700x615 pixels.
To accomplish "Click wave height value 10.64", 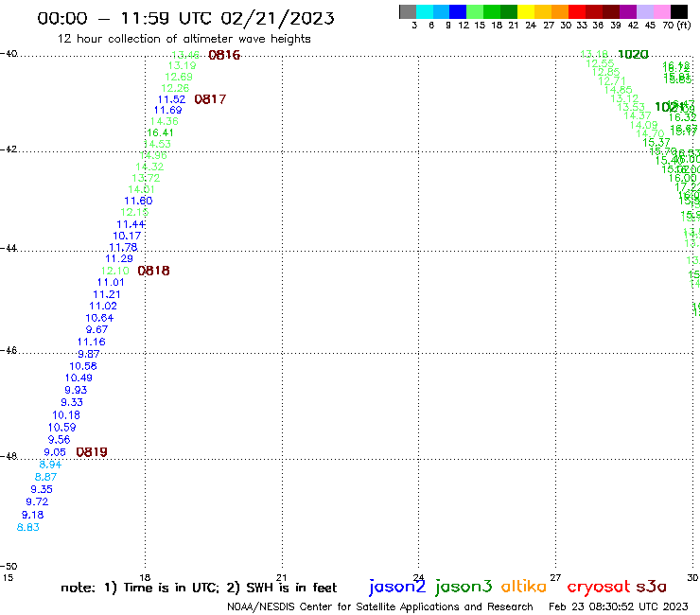I will point(99,318).
